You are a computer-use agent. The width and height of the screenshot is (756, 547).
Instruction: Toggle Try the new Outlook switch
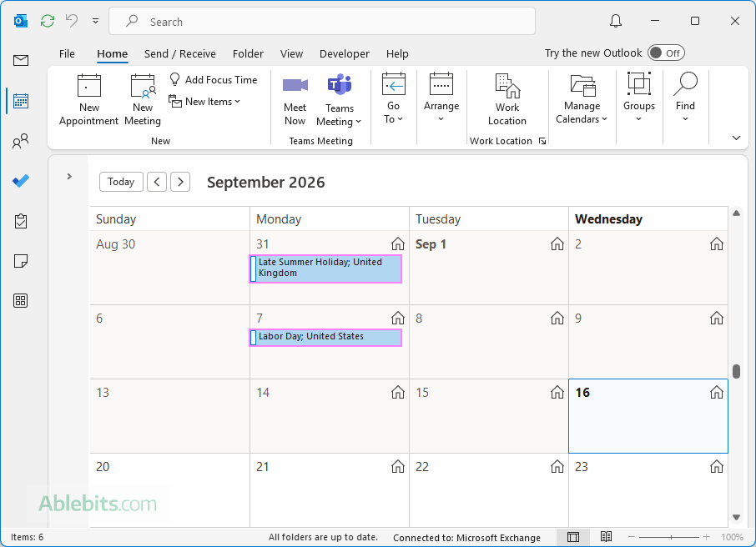coord(666,53)
